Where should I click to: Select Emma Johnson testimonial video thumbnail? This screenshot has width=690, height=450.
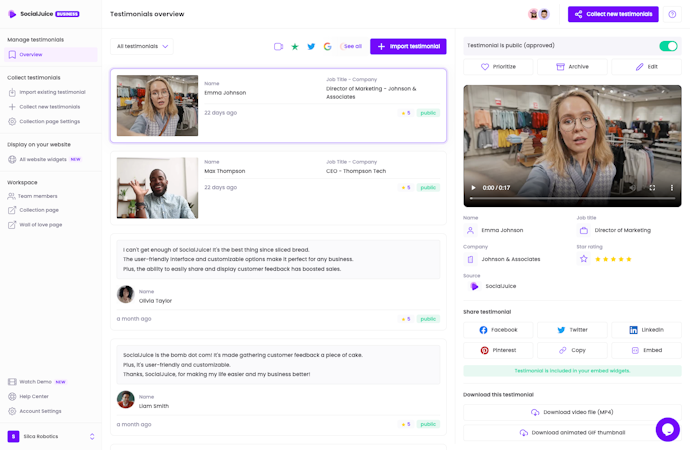tap(157, 106)
